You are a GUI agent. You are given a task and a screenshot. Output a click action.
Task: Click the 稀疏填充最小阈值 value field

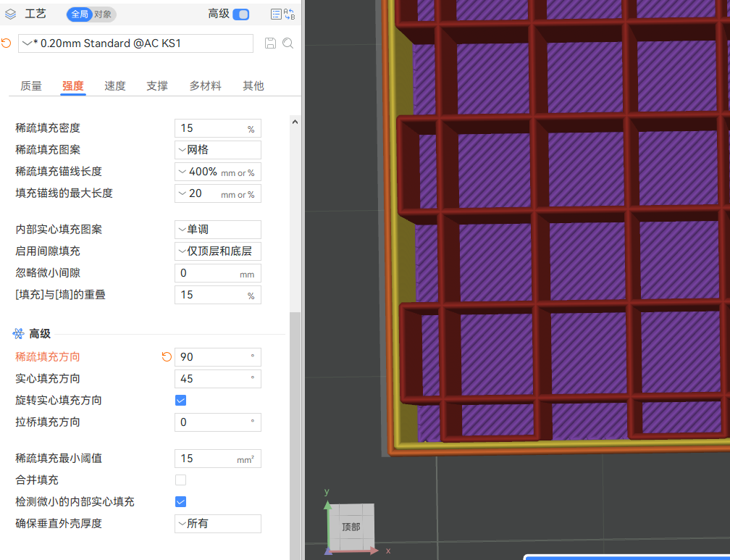tap(218, 459)
